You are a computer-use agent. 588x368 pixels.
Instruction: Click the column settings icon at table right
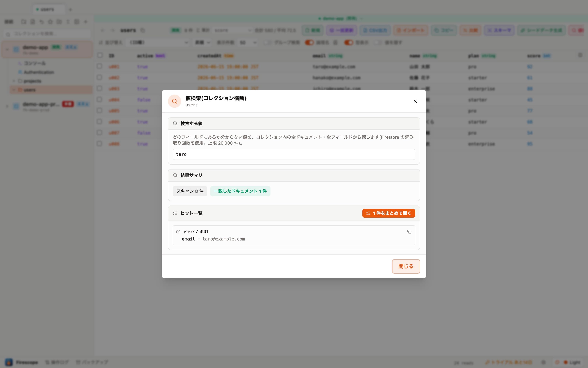(x=580, y=55)
